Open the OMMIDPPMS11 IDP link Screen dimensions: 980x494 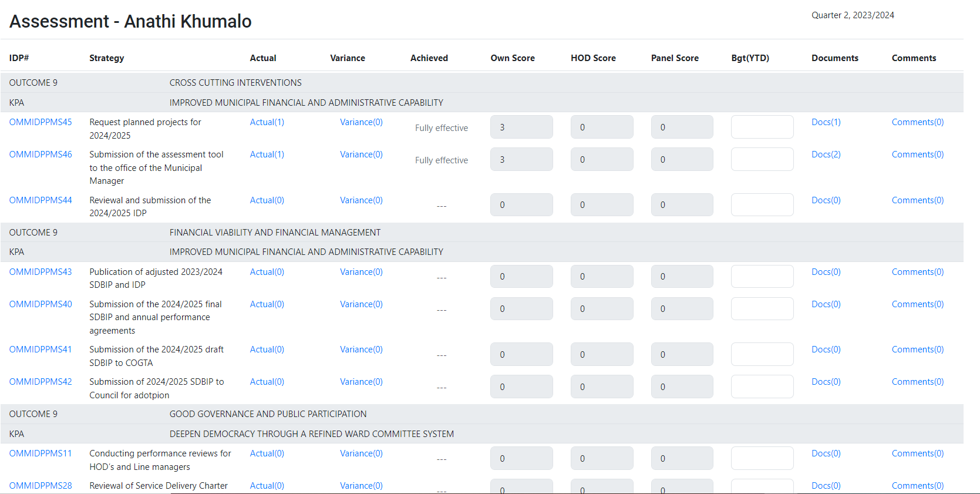point(41,453)
